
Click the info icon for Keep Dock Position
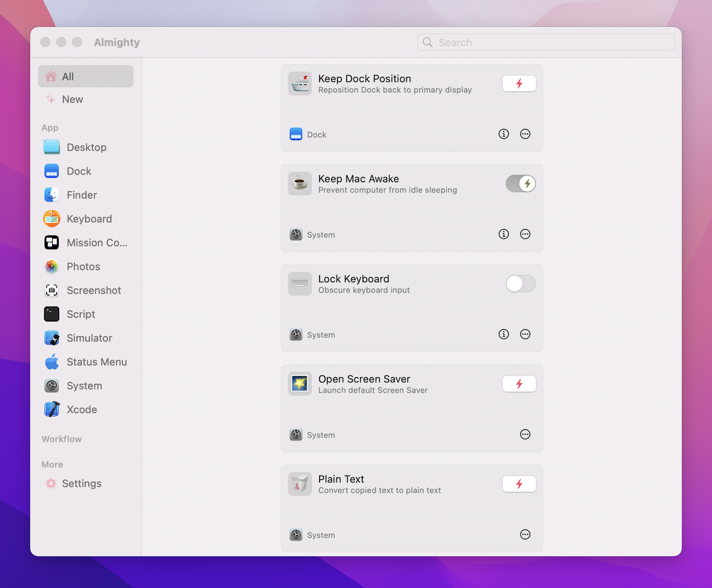[x=503, y=134]
